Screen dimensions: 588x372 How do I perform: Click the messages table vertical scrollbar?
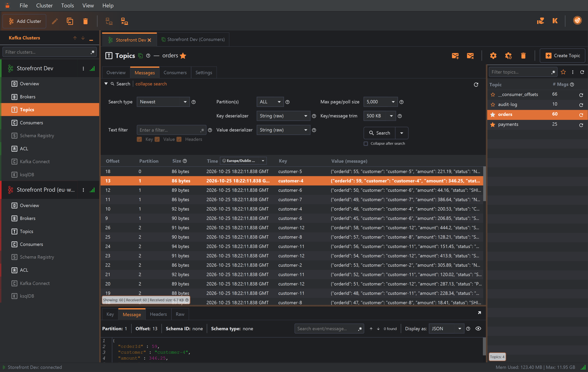(x=484, y=183)
